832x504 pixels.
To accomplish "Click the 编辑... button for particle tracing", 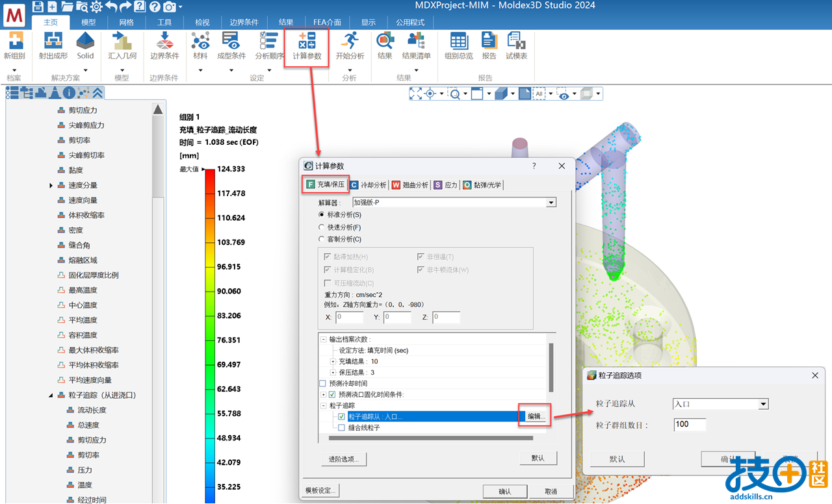I will [536, 416].
